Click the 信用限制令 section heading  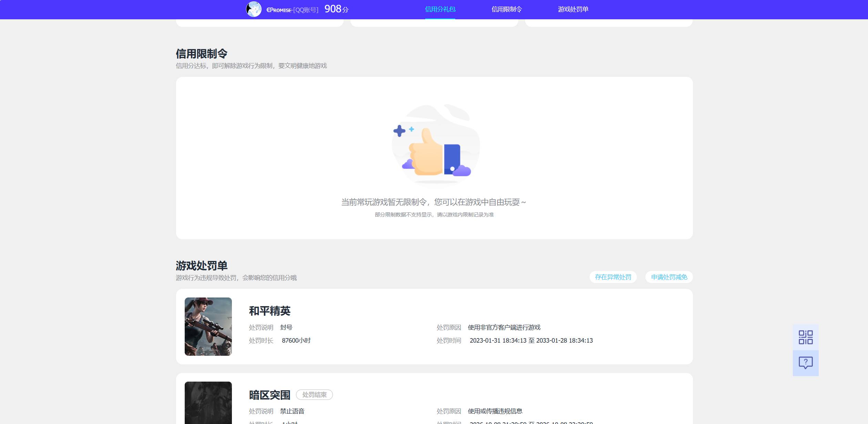(x=202, y=53)
